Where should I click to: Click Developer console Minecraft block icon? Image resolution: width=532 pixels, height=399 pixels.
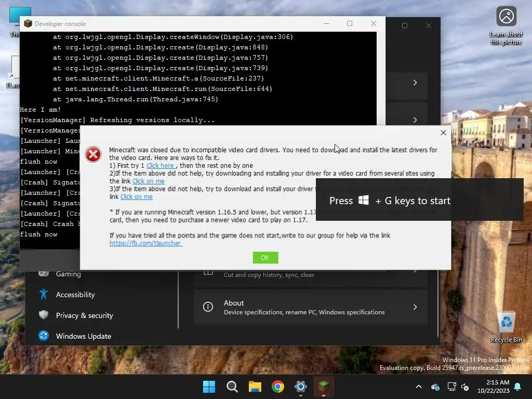click(x=28, y=23)
